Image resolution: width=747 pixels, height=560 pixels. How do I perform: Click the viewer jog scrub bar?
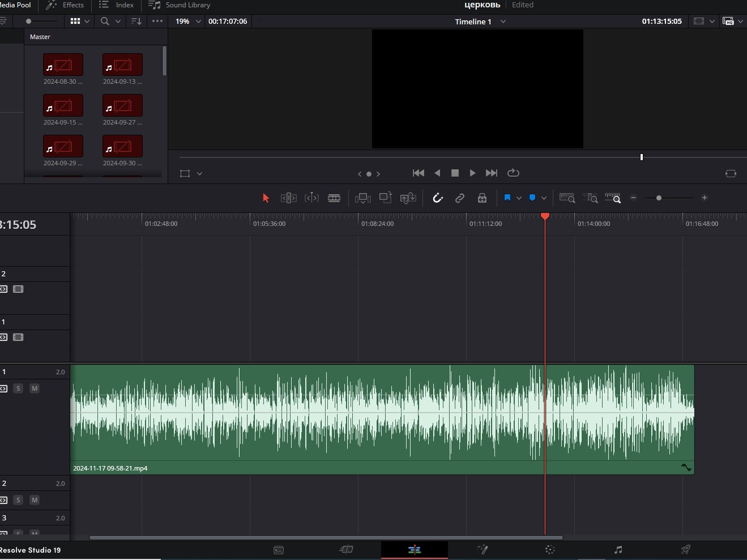coord(463,157)
